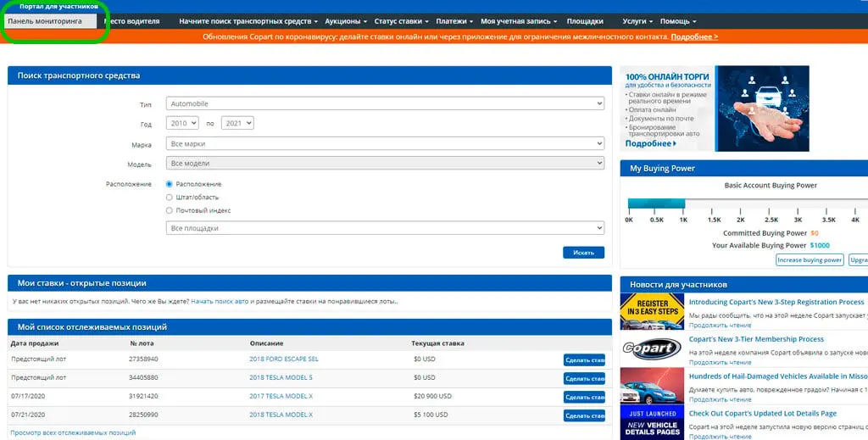This screenshot has width=868, height=440.
Task: Click Increase buying power button
Action: [x=810, y=259]
